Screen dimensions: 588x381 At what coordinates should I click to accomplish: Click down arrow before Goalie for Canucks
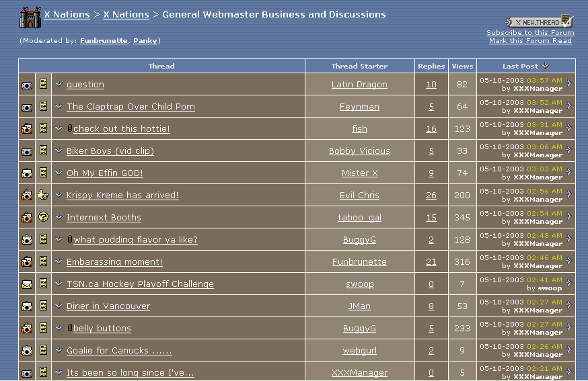pyautogui.click(x=59, y=350)
